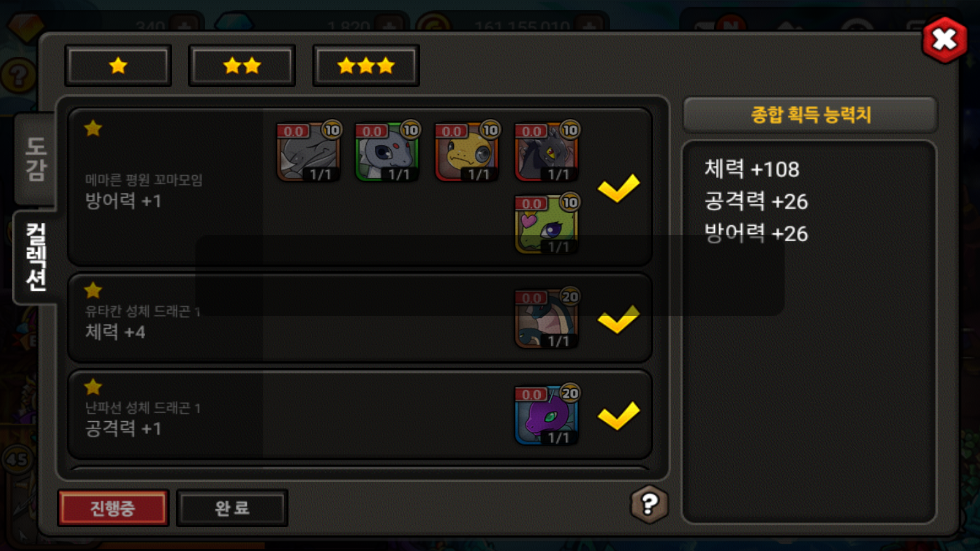Filter collections by three stars
Viewport: 980px width, 551px height.
click(366, 66)
